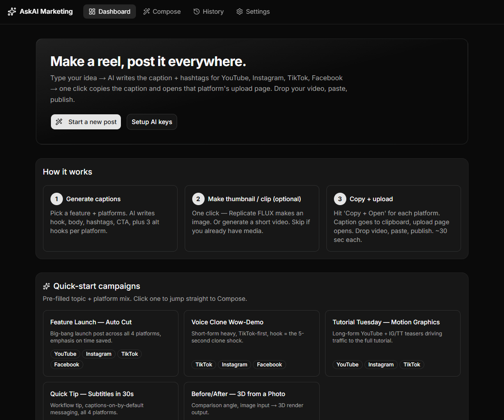Viewport: 504px width, 420px height.
Task: Click TikTok tag in Voice Clone card
Action: pos(204,365)
